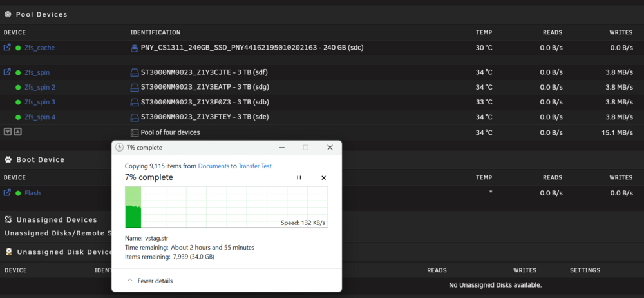Open the Zfs_spin 2 device link
The height and width of the screenshot is (298, 644).
point(40,87)
